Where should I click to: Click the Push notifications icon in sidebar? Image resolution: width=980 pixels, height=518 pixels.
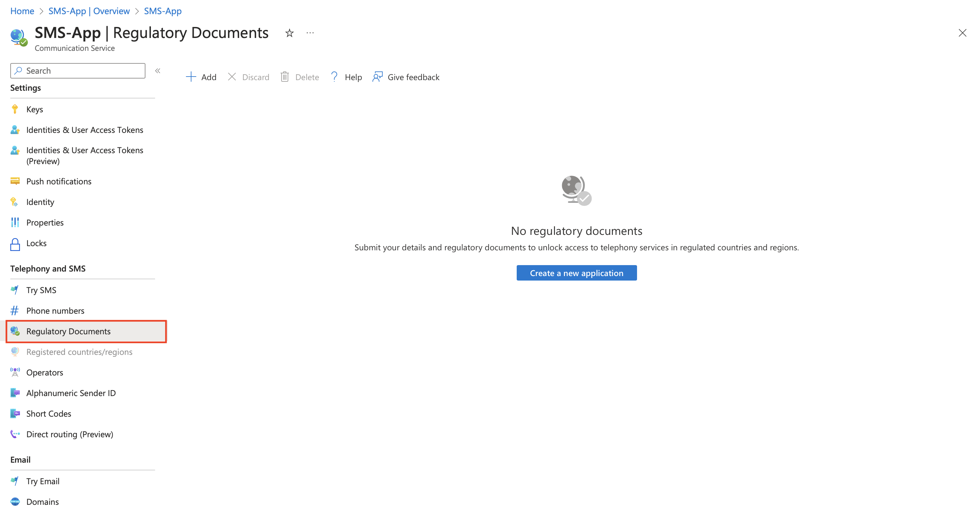(15, 181)
